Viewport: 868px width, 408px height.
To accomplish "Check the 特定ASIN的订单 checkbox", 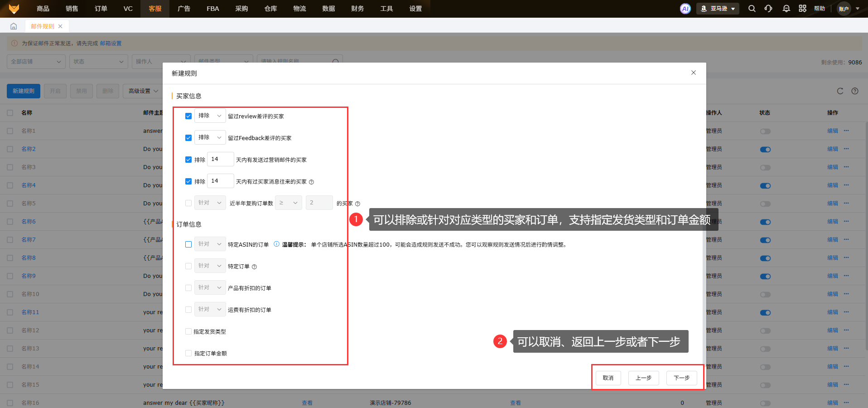I will 188,244.
